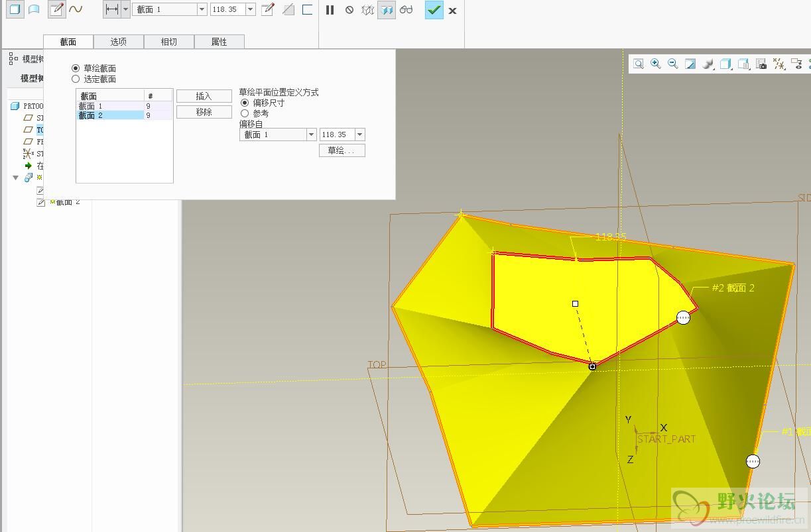
Task: Select the surface blend icon
Action: (34, 9)
